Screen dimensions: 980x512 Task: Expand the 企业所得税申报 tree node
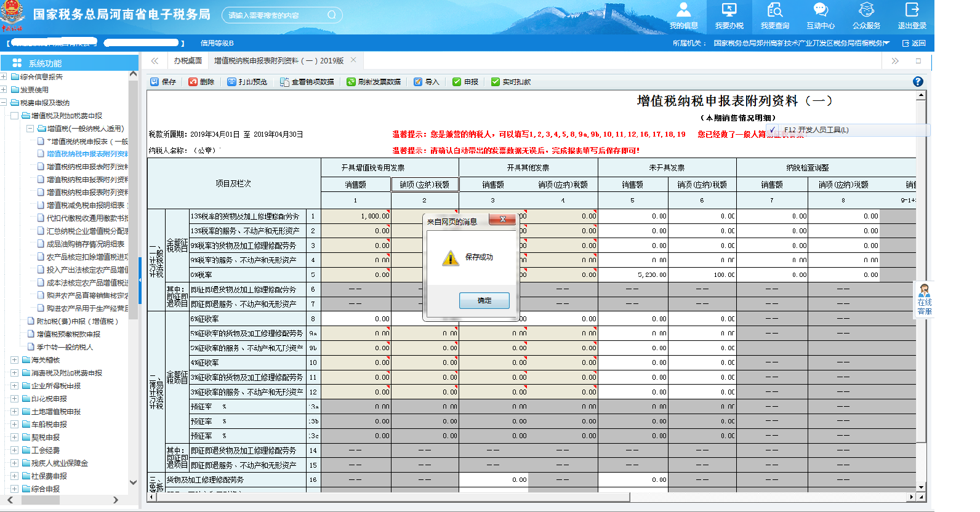point(14,386)
